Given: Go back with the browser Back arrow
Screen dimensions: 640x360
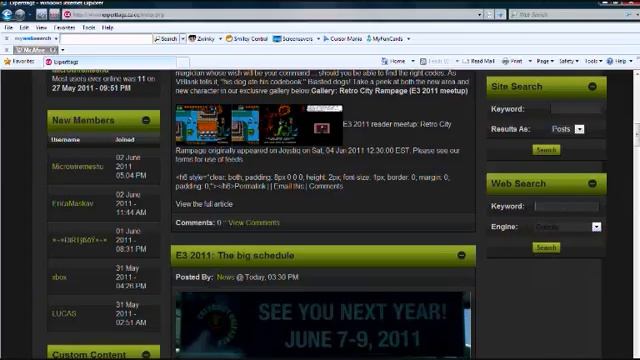Looking at the screenshot, I should point(7,15).
